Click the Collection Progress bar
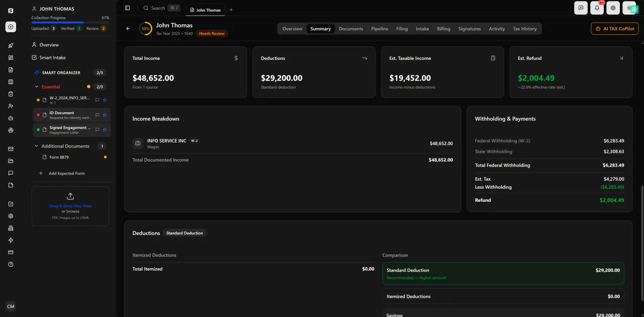 click(x=70, y=23)
